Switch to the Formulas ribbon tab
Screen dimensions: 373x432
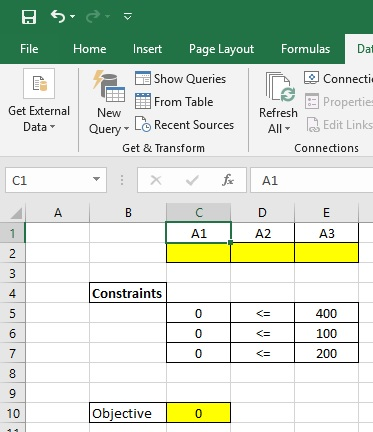click(x=305, y=49)
